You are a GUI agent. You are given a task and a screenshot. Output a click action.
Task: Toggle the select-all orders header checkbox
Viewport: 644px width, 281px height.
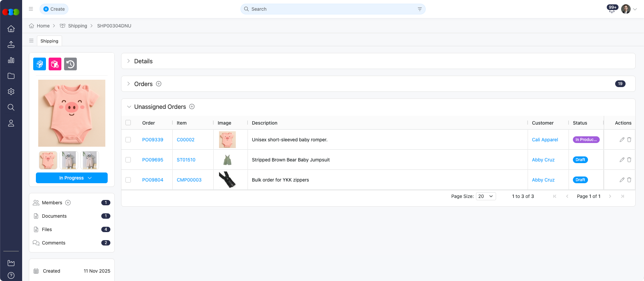pos(128,123)
